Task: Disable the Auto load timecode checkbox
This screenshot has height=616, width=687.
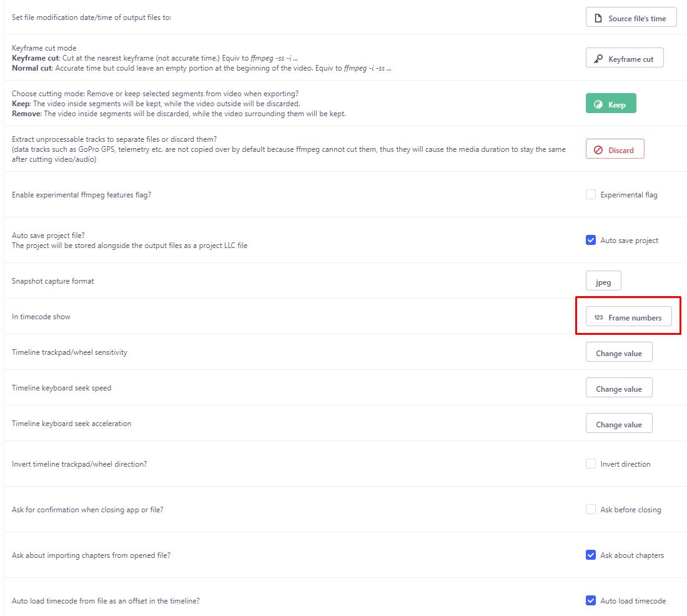Action: (591, 600)
